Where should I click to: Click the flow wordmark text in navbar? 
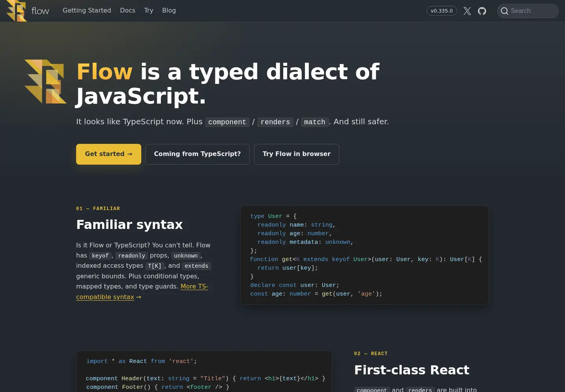(x=40, y=11)
